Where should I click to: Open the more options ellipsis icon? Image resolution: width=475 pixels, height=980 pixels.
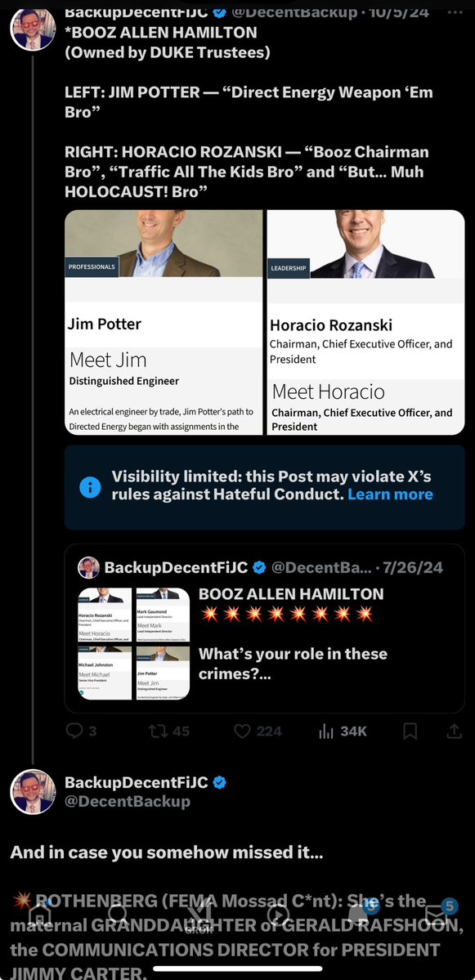[455, 11]
